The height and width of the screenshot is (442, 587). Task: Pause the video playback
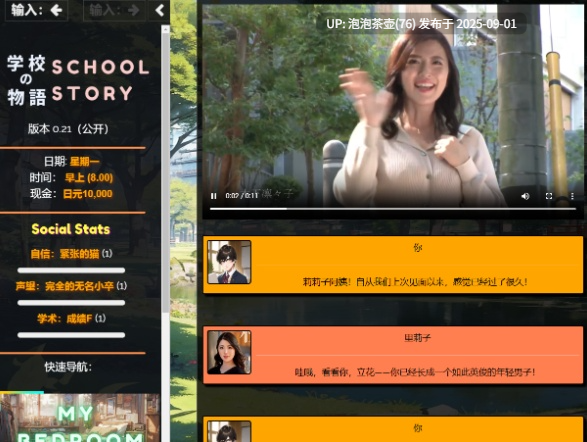point(214,196)
